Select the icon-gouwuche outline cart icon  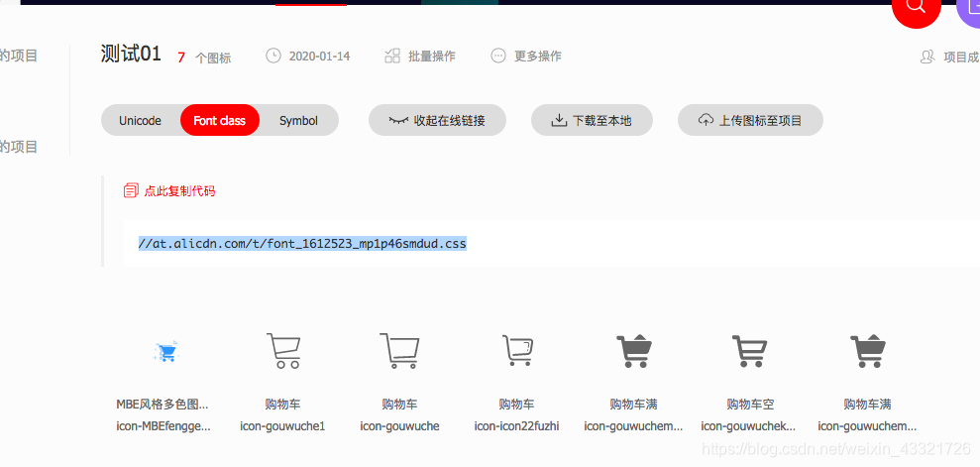pyautogui.click(x=400, y=351)
